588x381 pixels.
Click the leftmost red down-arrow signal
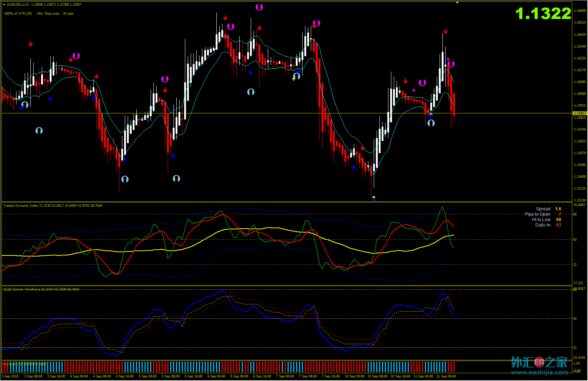pos(31,44)
